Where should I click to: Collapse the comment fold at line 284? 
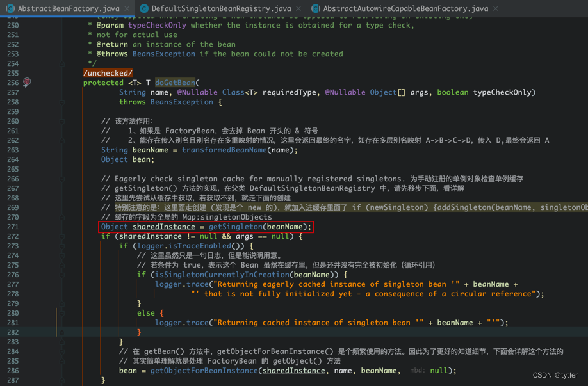coord(62,351)
